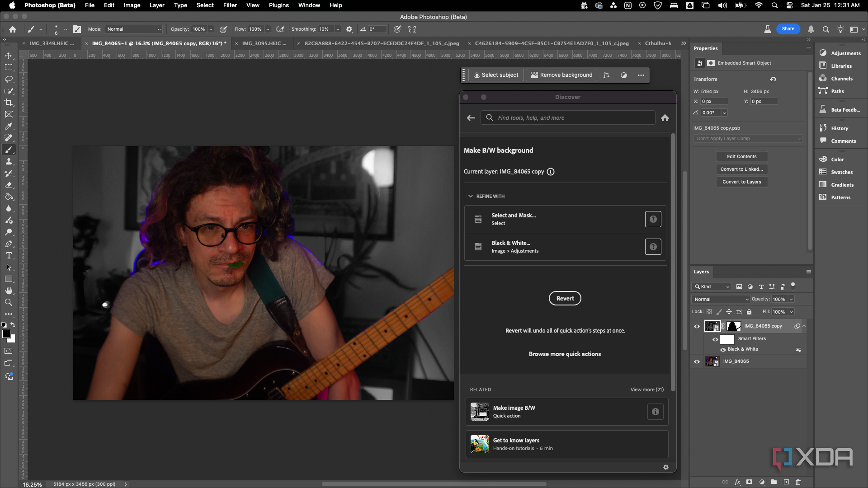Click the Share button
868x488 pixels.
tap(788, 29)
